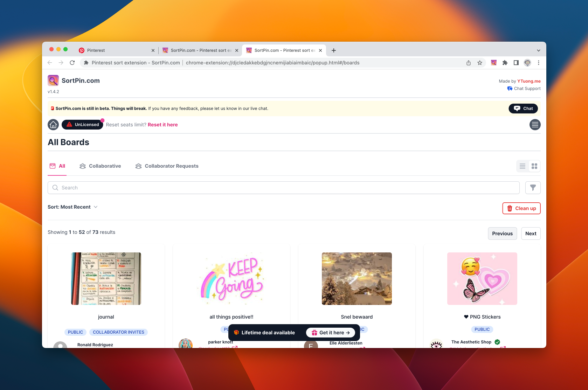Go forward to the next page

tap(61, 63)
